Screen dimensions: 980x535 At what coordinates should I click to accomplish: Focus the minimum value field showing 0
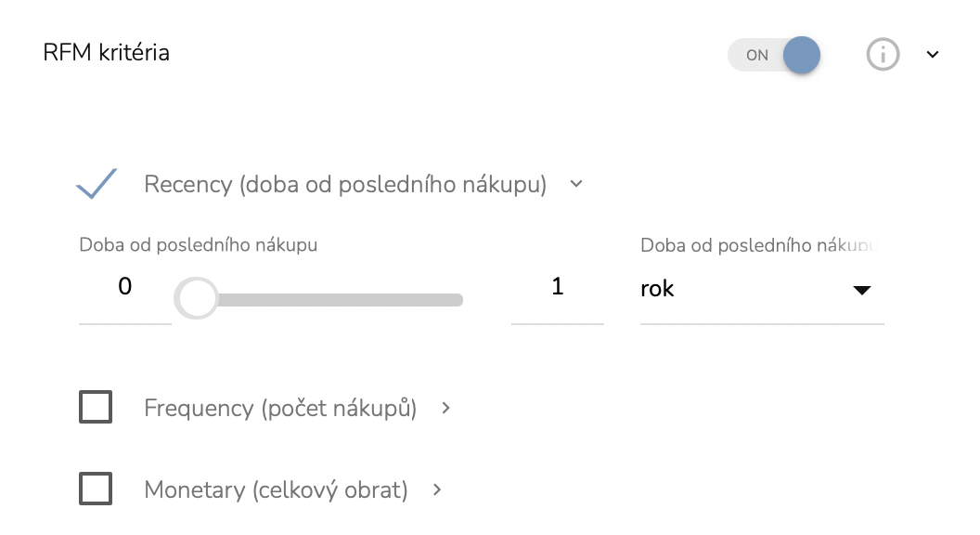click(125, 287)
